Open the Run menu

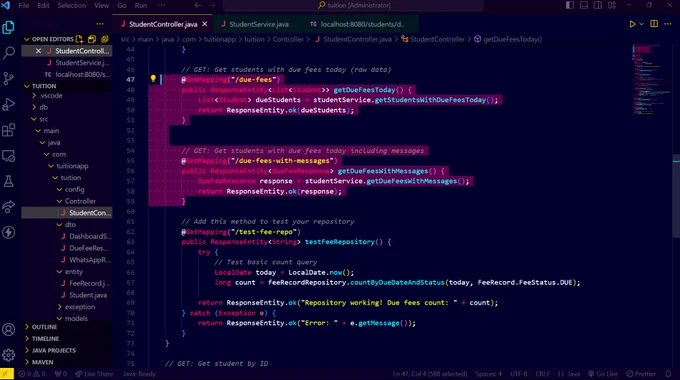141,5
